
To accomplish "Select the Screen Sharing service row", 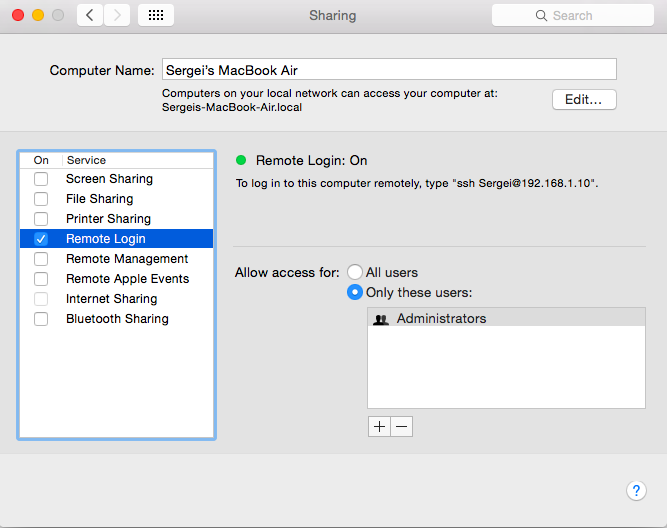I will (117, 179).
